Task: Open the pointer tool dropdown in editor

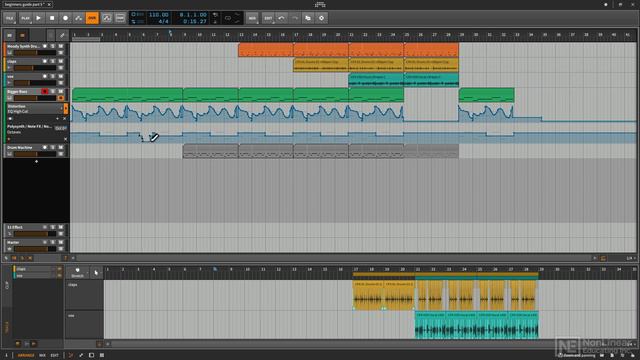Action: pyautogui.click(x=96, y=273)
